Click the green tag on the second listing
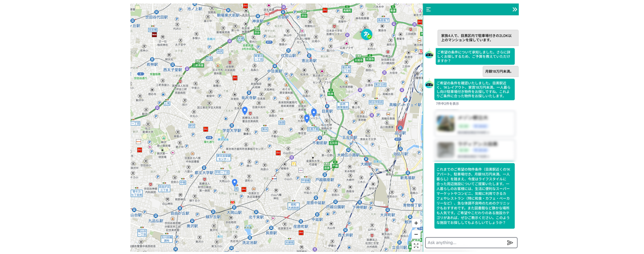The image size is (644, 254). click(464, 150)
